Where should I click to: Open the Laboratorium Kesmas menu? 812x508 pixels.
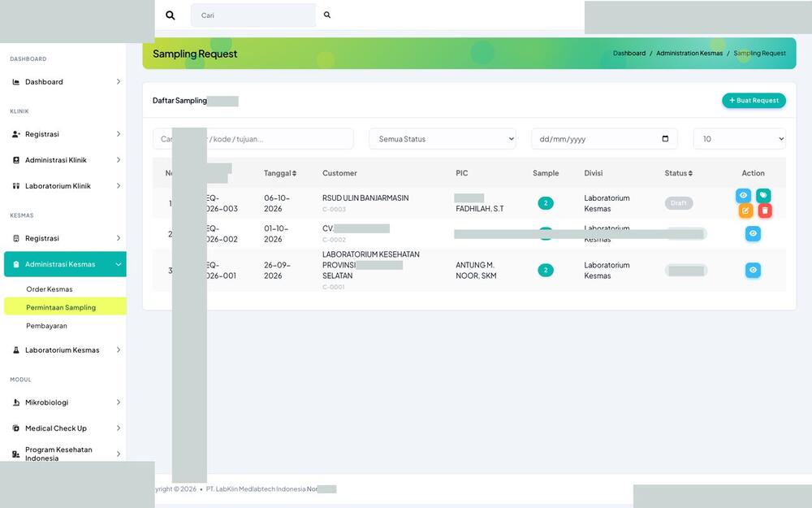pos(65,350)
